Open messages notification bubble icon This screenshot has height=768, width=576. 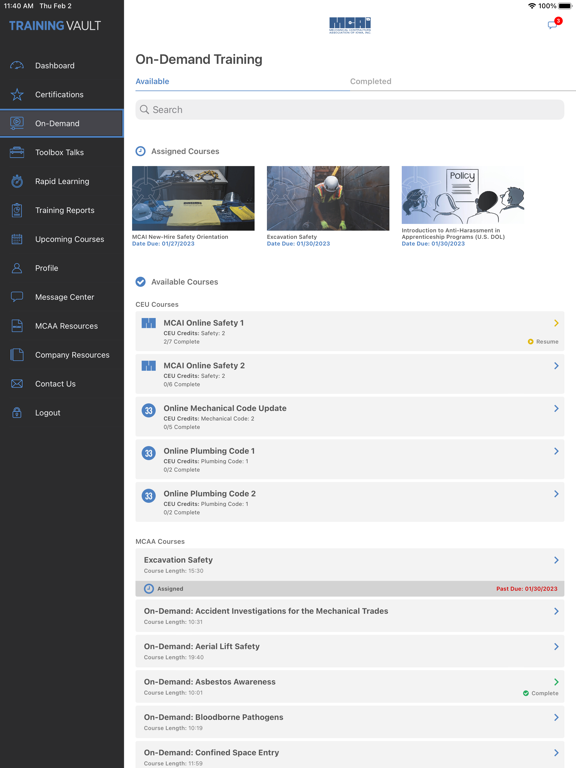[554, 24]
